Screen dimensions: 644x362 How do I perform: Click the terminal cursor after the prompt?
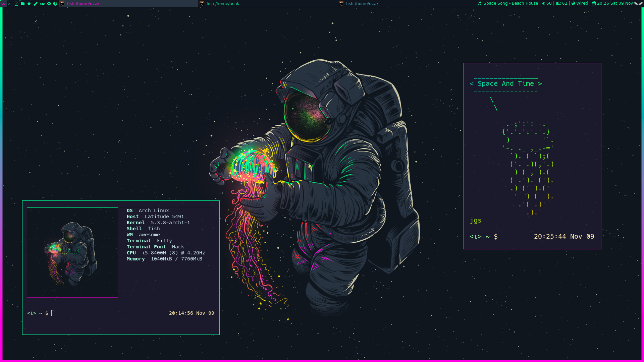click(x=53, y=313)
